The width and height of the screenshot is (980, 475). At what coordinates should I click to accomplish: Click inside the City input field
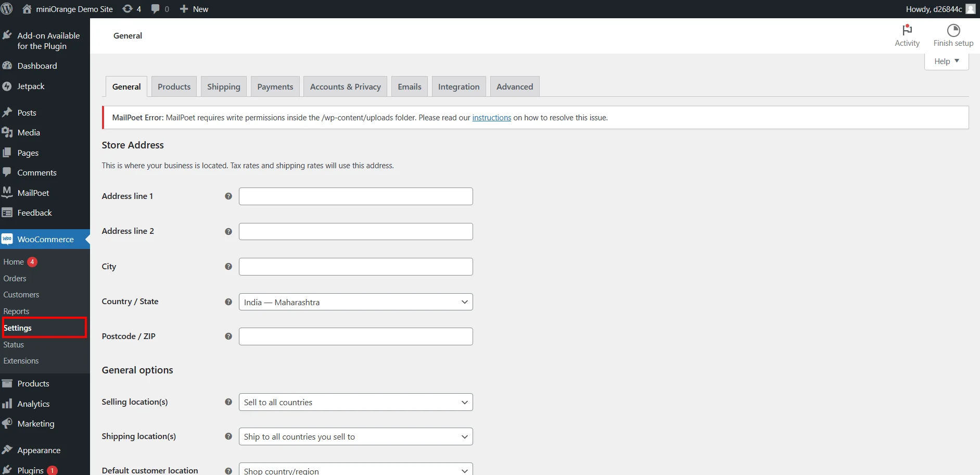pos(355,266)
